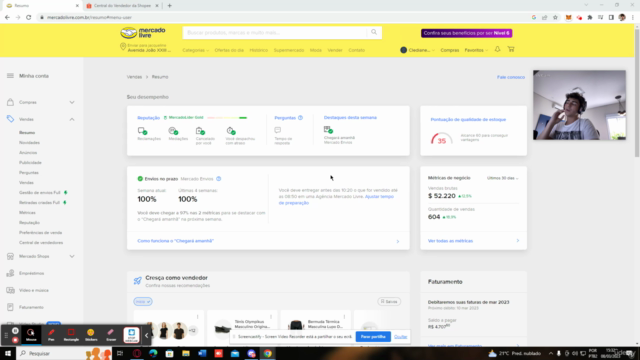
Task: Click the Nível 6 benefits banner
Action: point(467,33)
